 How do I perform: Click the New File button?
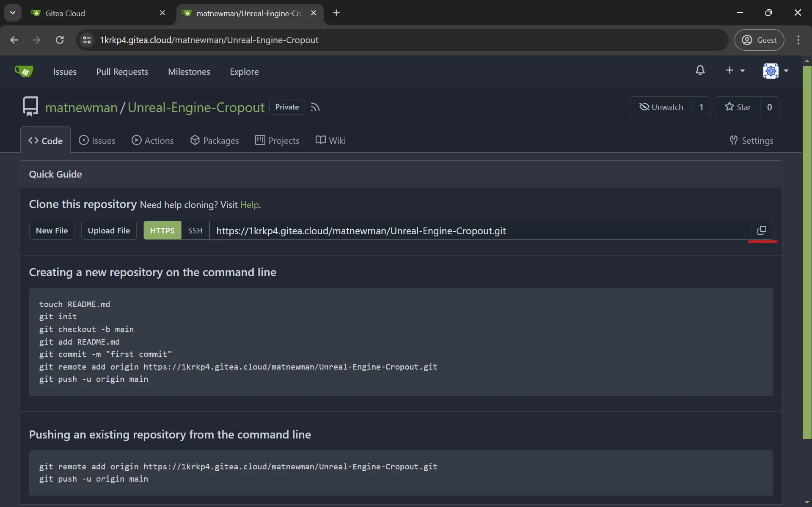coord(52,230)
